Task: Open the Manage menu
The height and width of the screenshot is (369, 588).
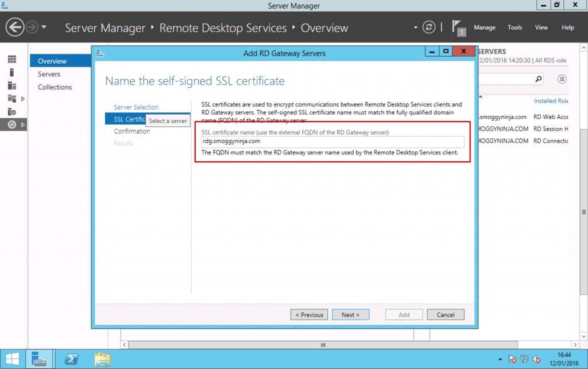Action: 484,27
